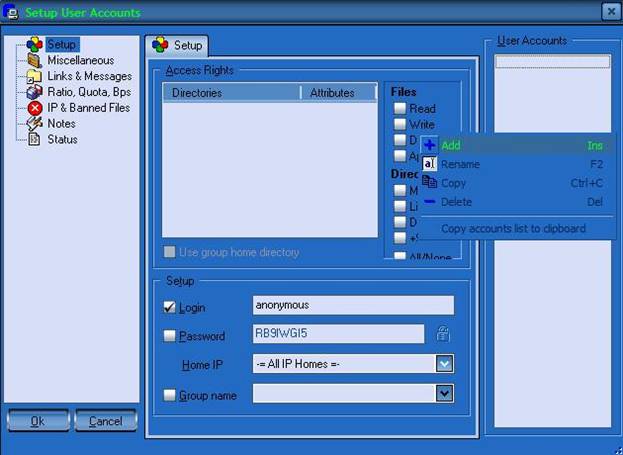
Task: Open IP & Banned Files icon
Action: (35, 108)
